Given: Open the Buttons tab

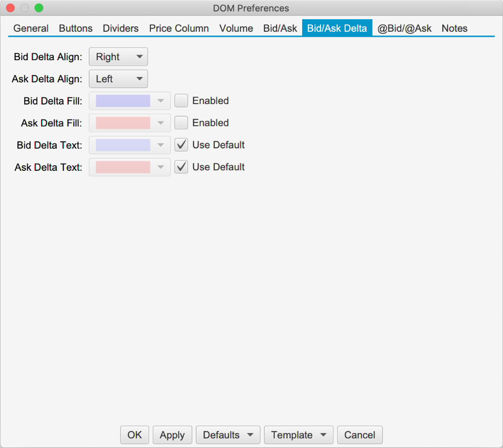Looking at the screenshot, I should click(x=76, y=28).
